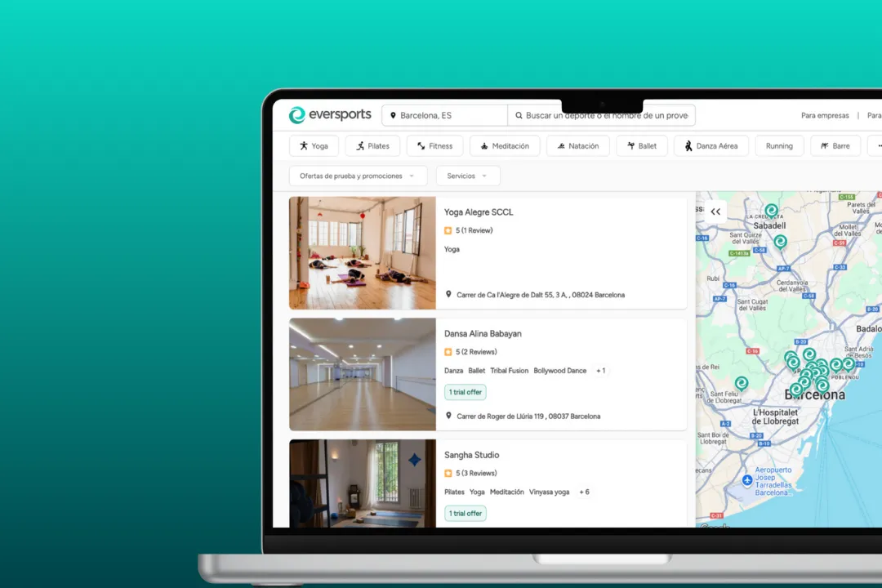Click the Tribal Fusion tag on Dansa Alina Babayan

pyautogui.click(x=509, y=371)
